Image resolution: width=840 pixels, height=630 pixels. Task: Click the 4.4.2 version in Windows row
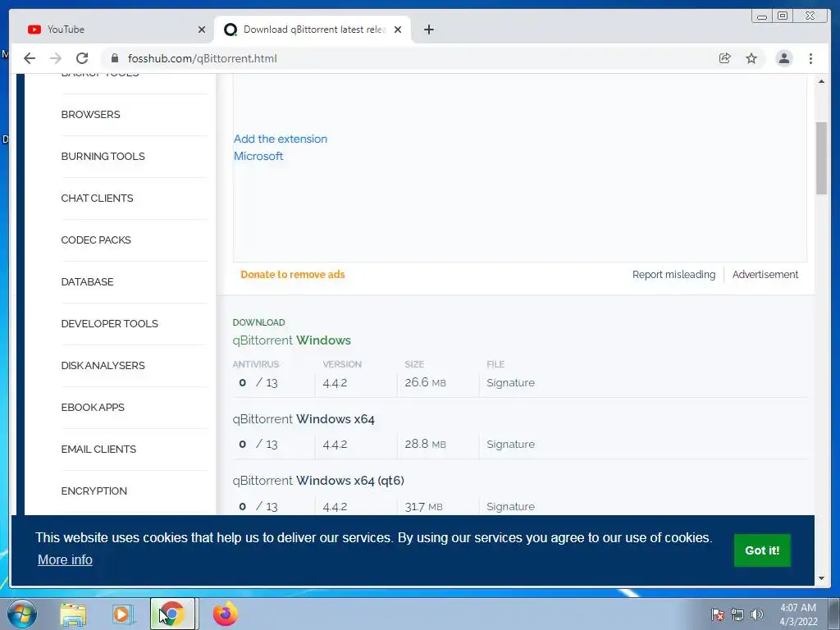[x=335, y=383]
